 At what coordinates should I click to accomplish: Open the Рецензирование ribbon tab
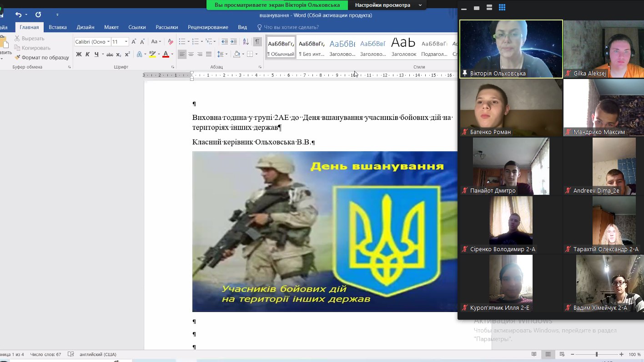coord(208,27)
